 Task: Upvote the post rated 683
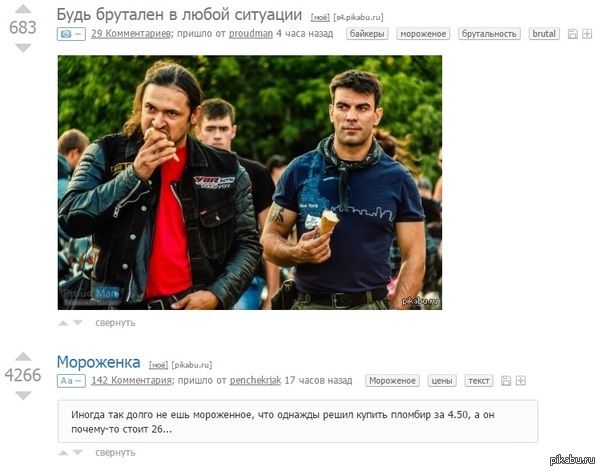[x=23, y=9]
